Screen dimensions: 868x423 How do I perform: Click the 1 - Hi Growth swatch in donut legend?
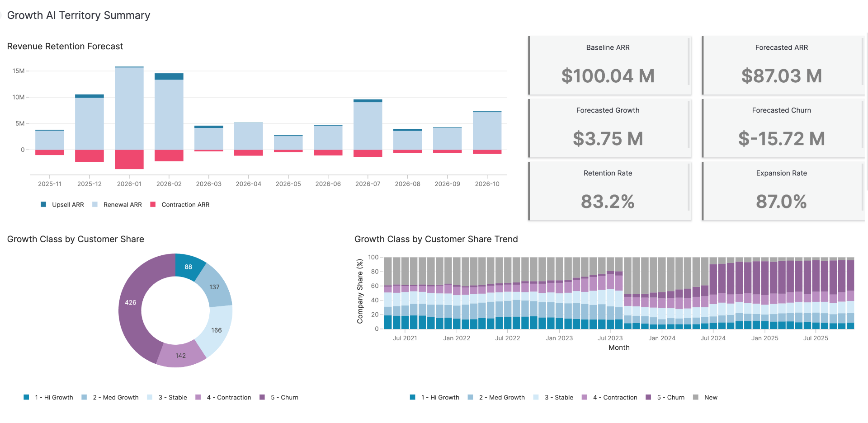click(26, 398)
